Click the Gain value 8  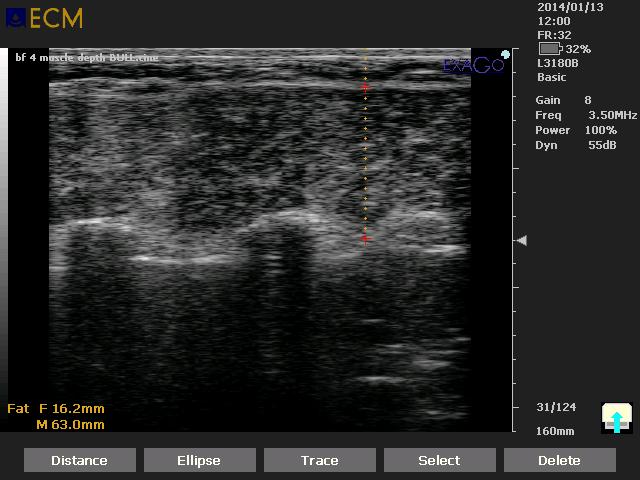[588, 100]
